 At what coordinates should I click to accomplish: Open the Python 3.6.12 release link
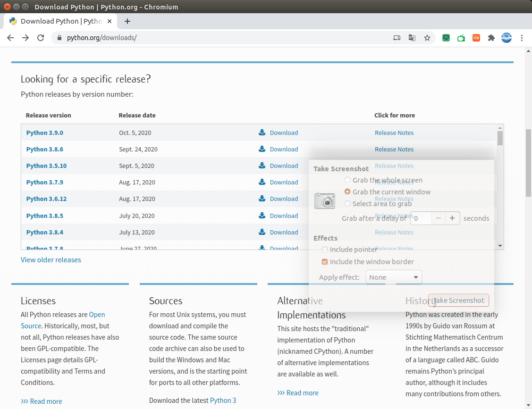pos(46,199)
